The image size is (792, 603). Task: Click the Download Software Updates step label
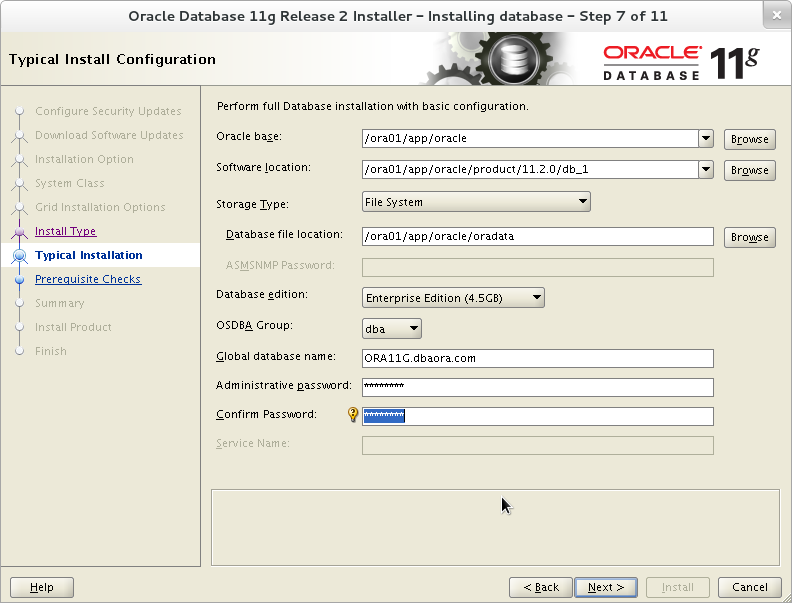tap(109, 135)
